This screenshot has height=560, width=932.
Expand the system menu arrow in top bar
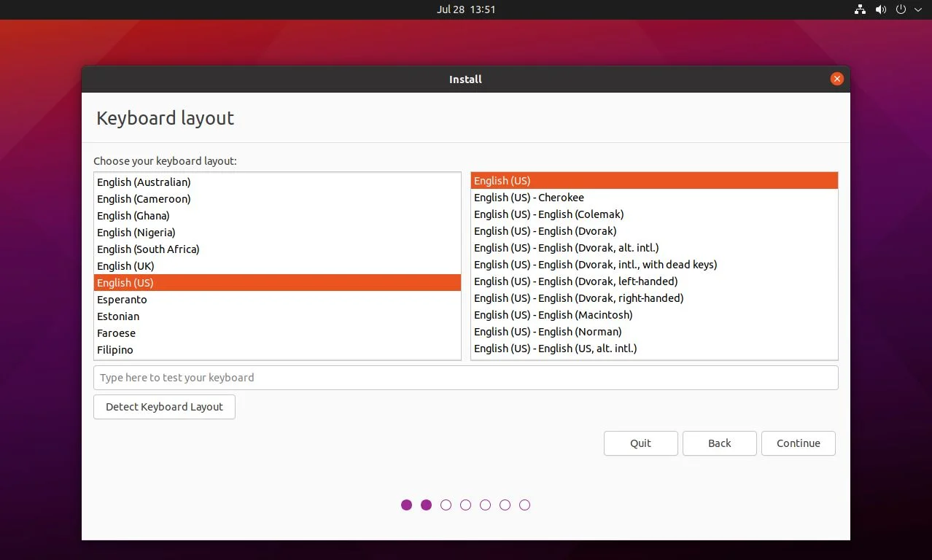pos(918,9)
